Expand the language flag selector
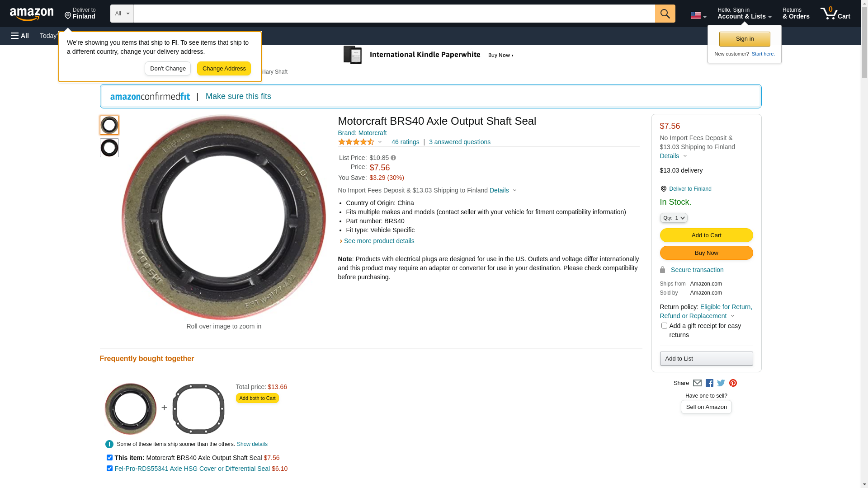This screenshot has width=868, height=488. tap(698, 15)
